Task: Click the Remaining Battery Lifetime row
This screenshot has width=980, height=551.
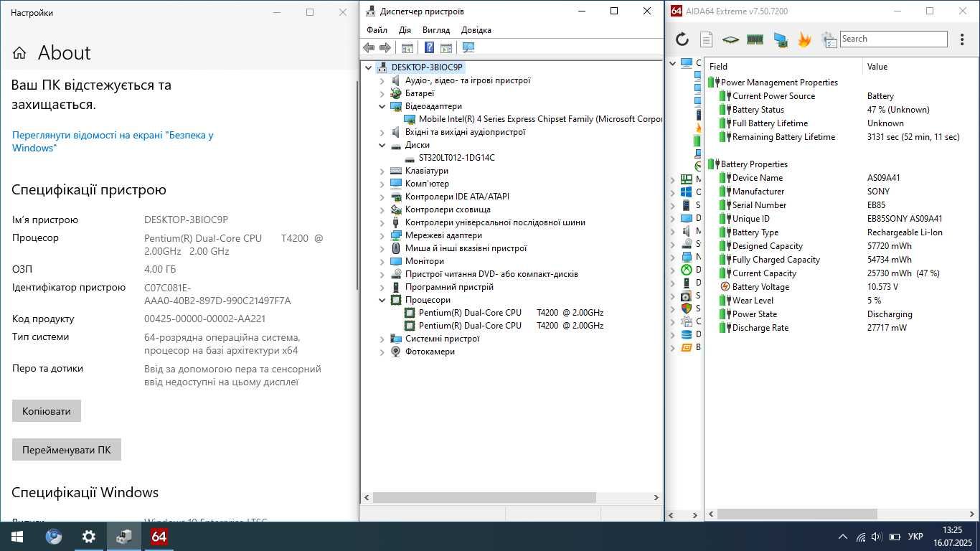Action: [x=842, y=137]
